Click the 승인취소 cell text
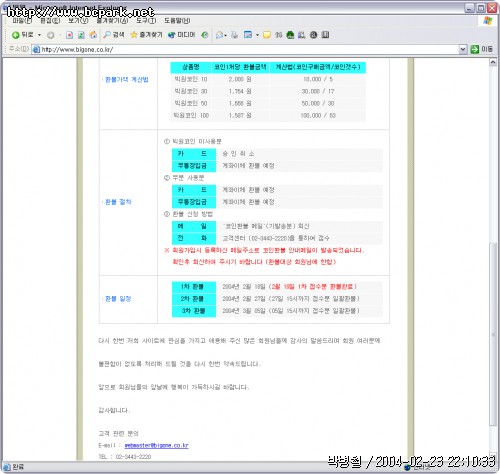 238,154
